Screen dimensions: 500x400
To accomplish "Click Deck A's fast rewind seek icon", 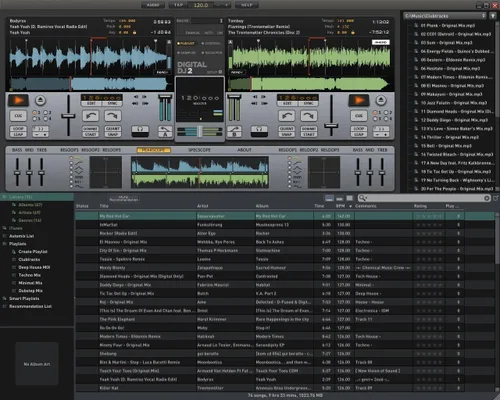I will pos(136,103).
